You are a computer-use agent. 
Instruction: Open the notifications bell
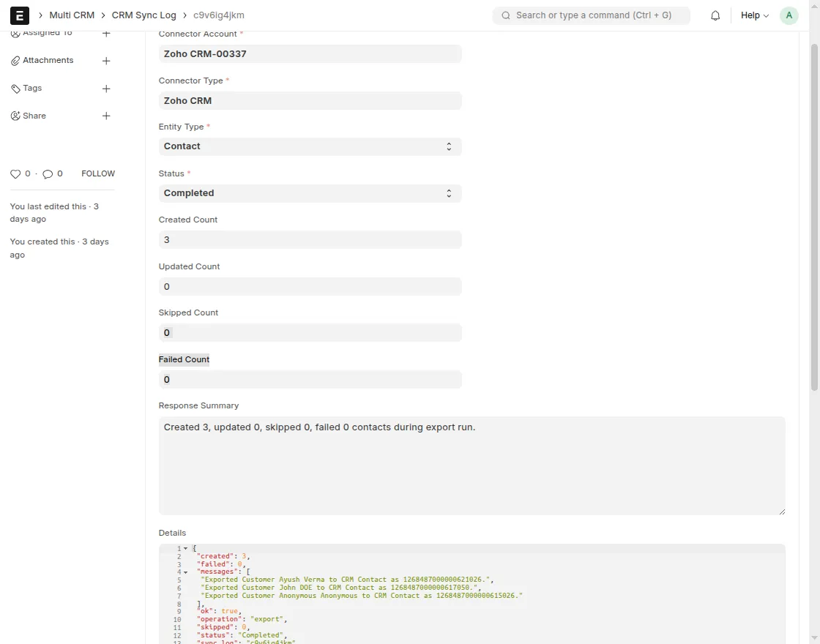715,15
